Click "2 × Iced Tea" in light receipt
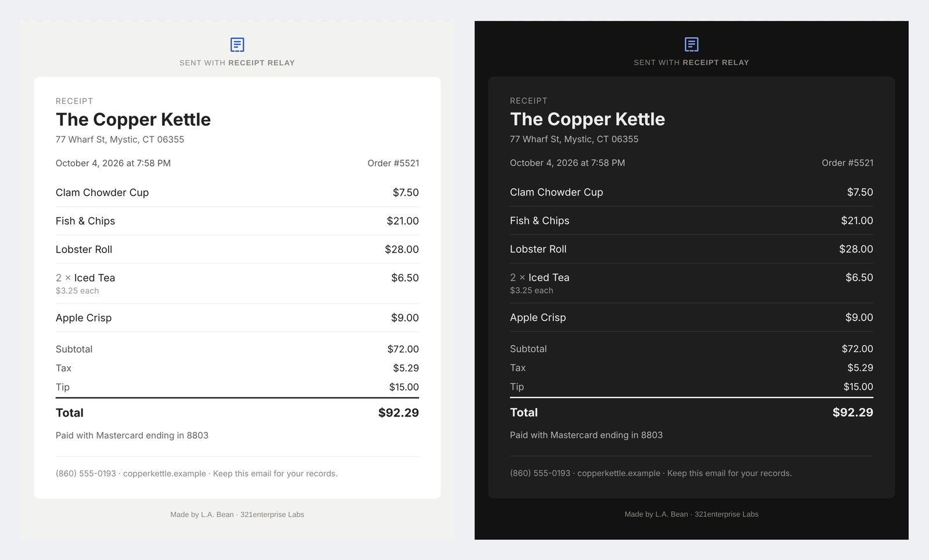 coord(85,278)
